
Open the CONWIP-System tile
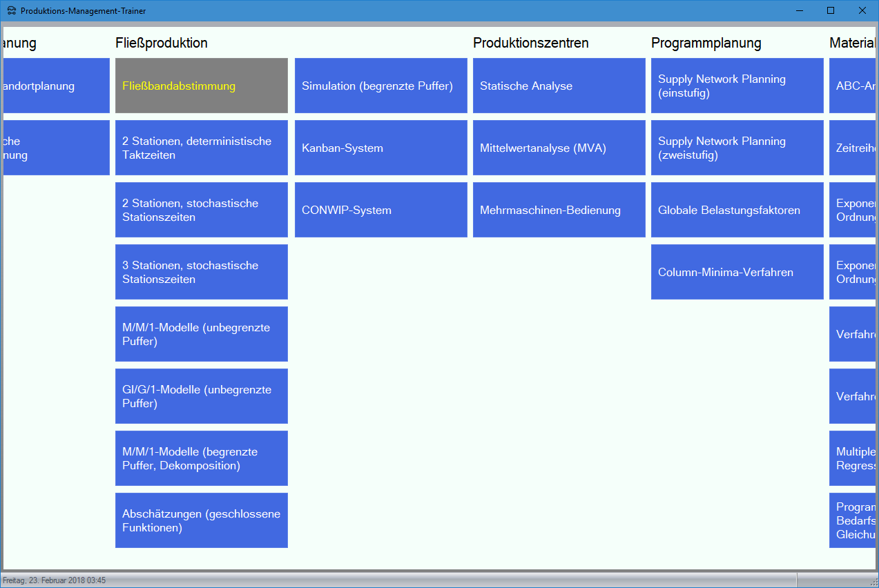click(x=380, y=210)
